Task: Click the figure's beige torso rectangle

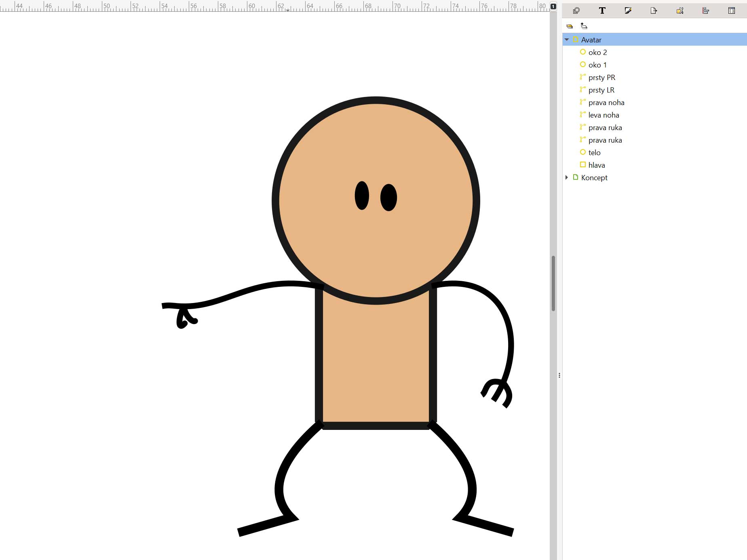Action: 376,364
